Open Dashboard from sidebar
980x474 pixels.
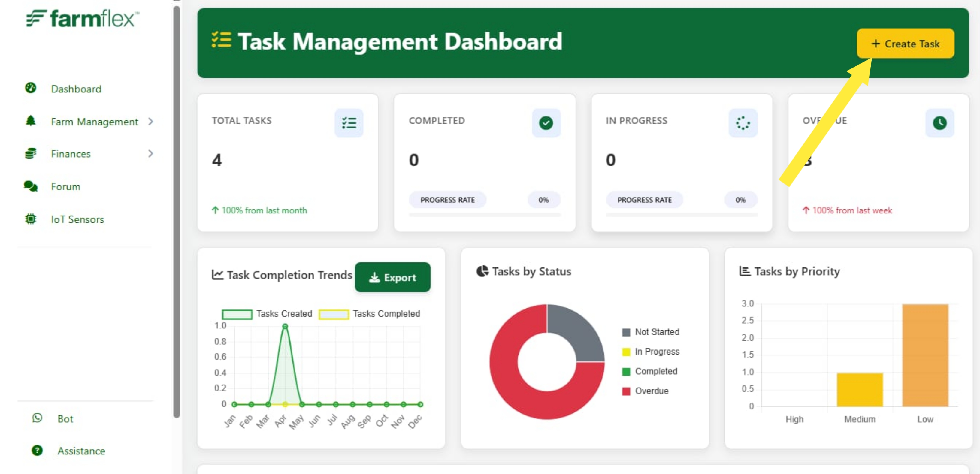point(76,89)
